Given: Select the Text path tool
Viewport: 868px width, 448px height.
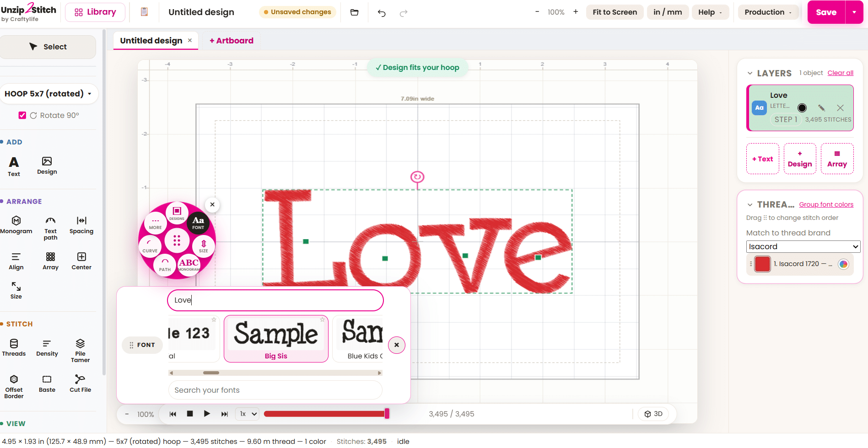Looking at the screenshot, I should (50, 228).
